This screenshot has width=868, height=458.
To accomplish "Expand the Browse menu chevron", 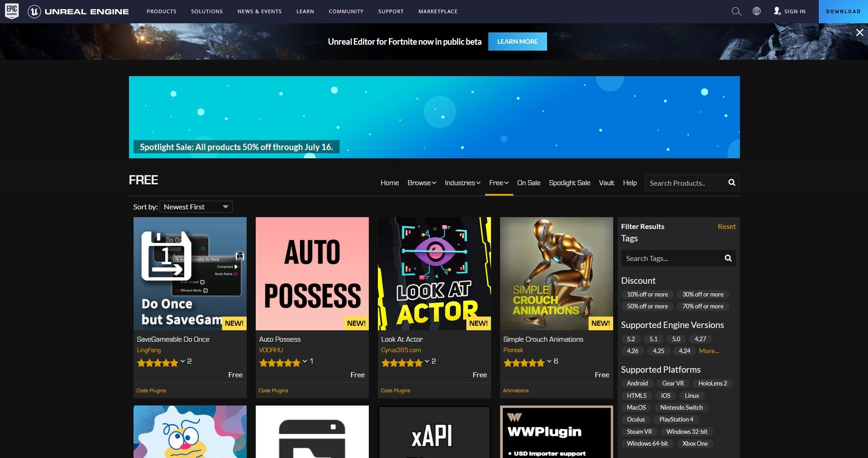I will coord(434,182).
